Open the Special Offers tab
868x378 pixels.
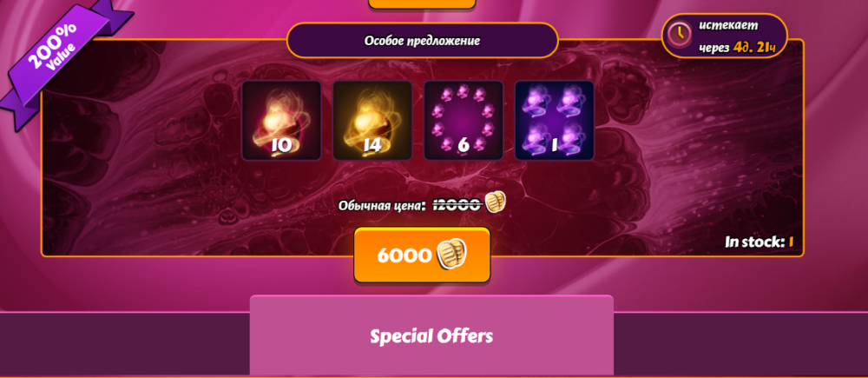[431, 336]
